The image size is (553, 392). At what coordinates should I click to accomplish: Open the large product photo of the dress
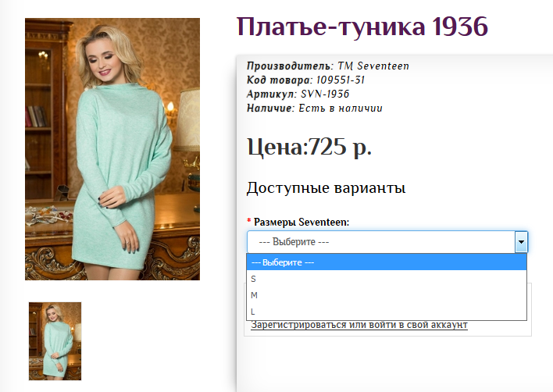(112, 148)
